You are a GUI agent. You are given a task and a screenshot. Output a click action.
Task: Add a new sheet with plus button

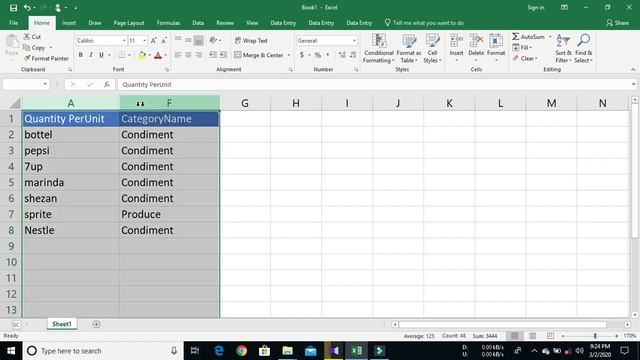tap(96, 324)
